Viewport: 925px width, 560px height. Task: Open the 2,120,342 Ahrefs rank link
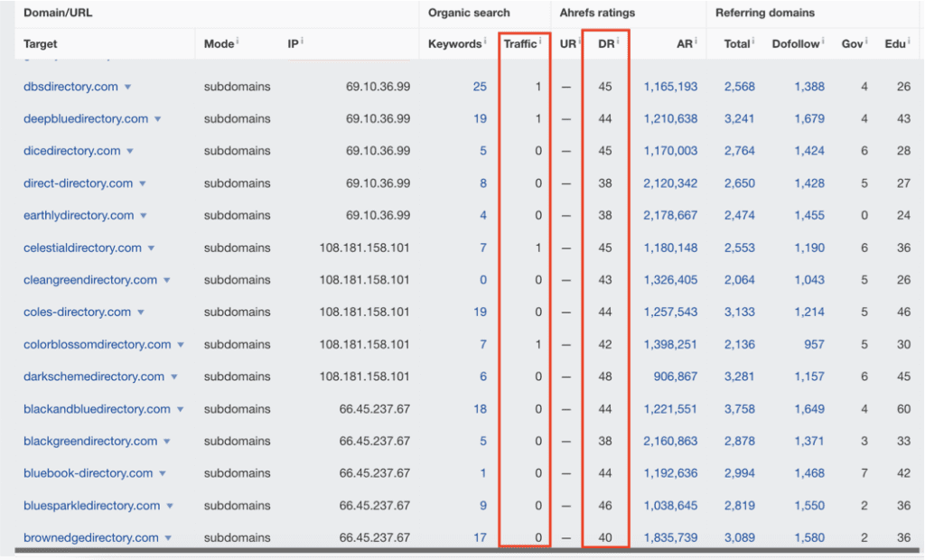pos(670,183)
